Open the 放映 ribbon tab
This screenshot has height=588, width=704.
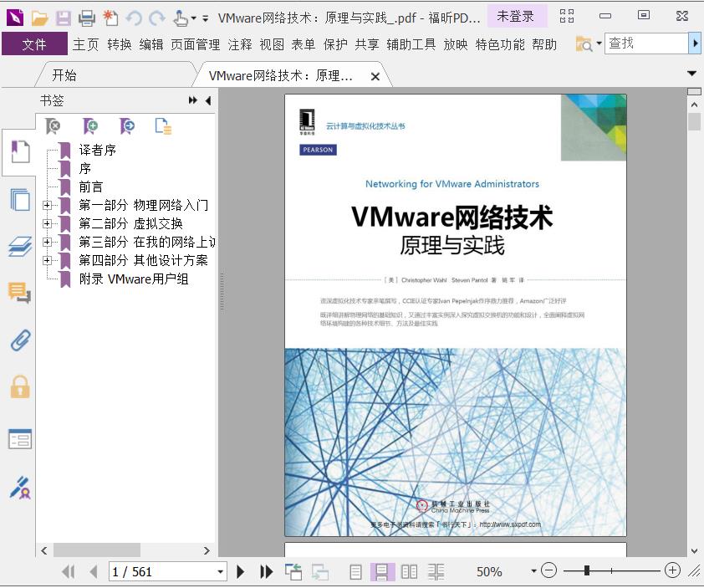[456, 44]
